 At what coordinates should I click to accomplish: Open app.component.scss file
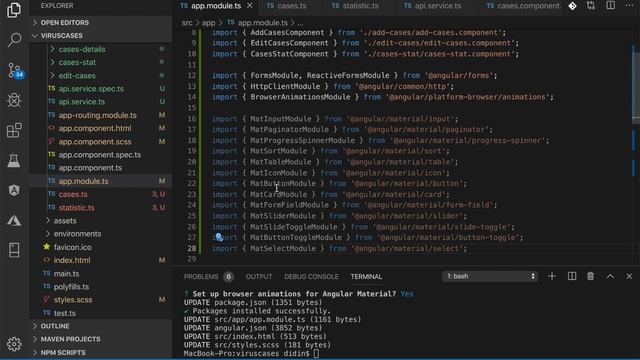(95, 142)
